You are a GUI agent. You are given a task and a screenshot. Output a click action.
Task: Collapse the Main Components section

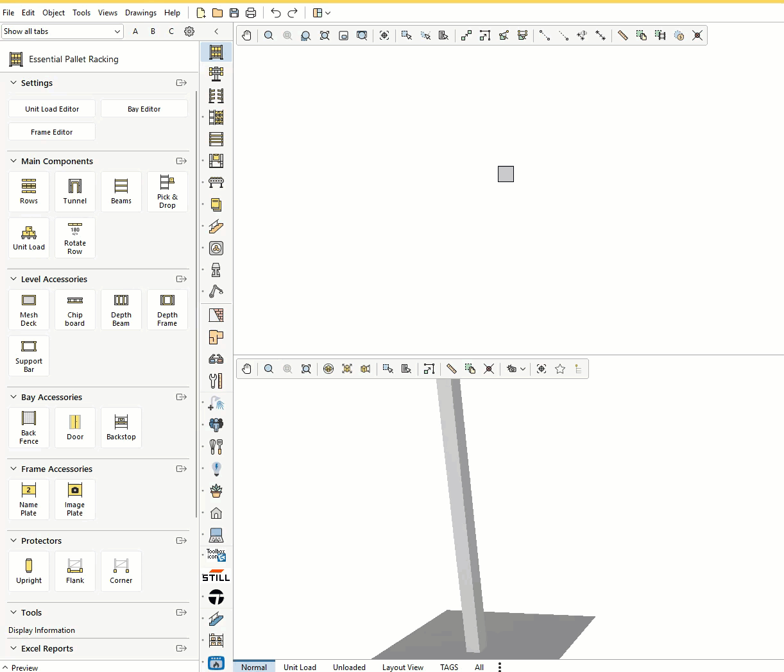tap(13, 161)
